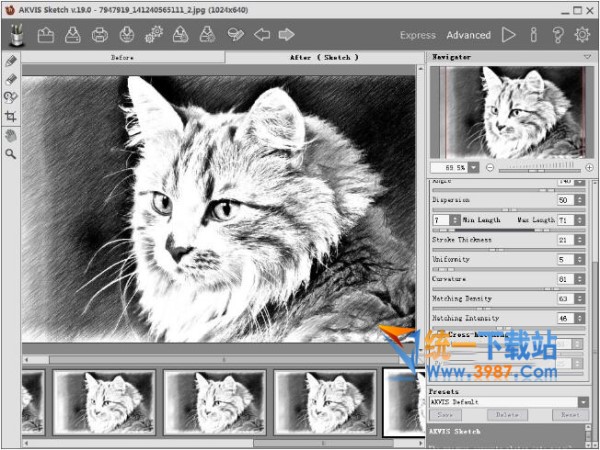Select the Eraser tool in left toolbar
This screenshot has width=600, height=450.
[11, 79]
